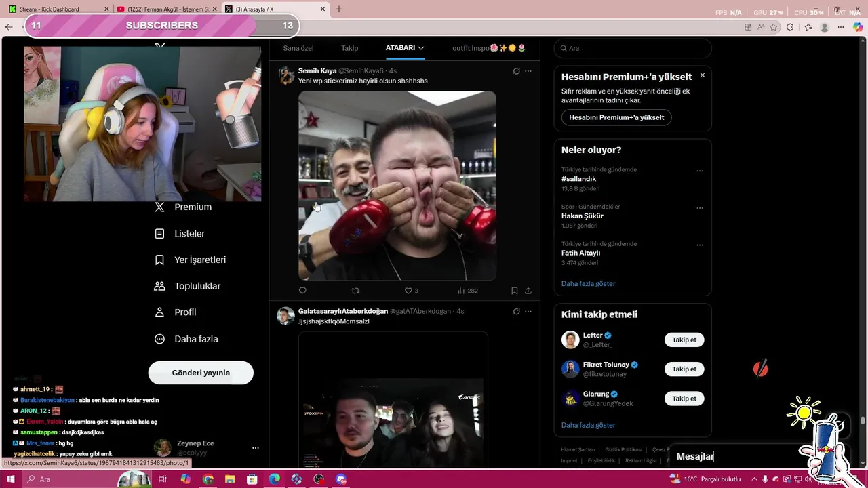Reply to Semih Kaya's post
The height and width of the screenshot is (488, 868).
coord(302,291)
